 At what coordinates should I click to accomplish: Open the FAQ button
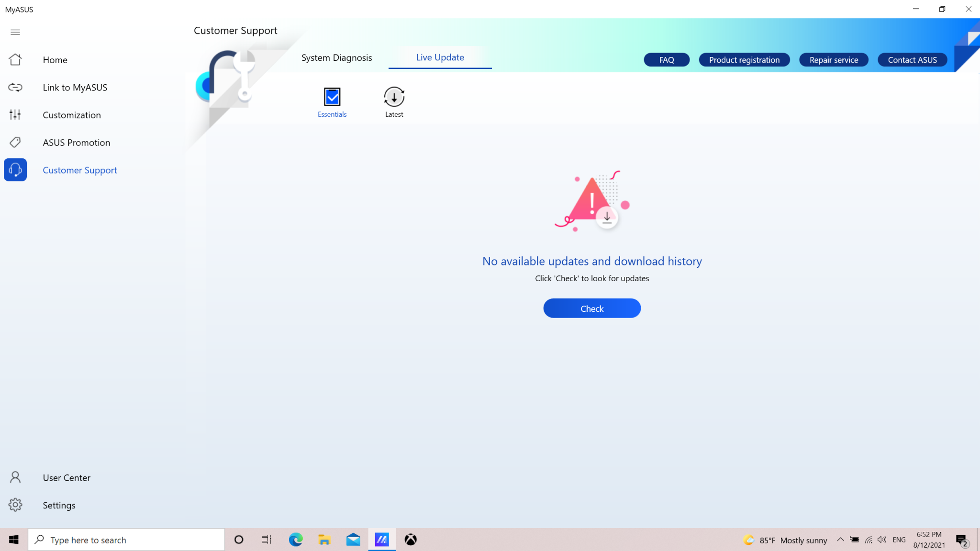(667, 60)
